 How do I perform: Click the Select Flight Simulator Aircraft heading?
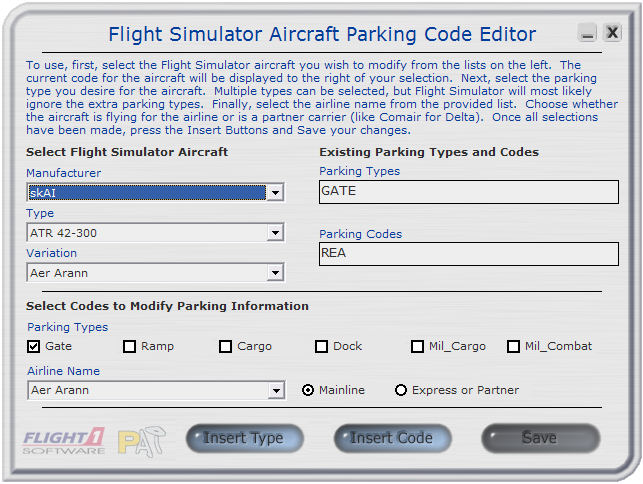(127, 152)
